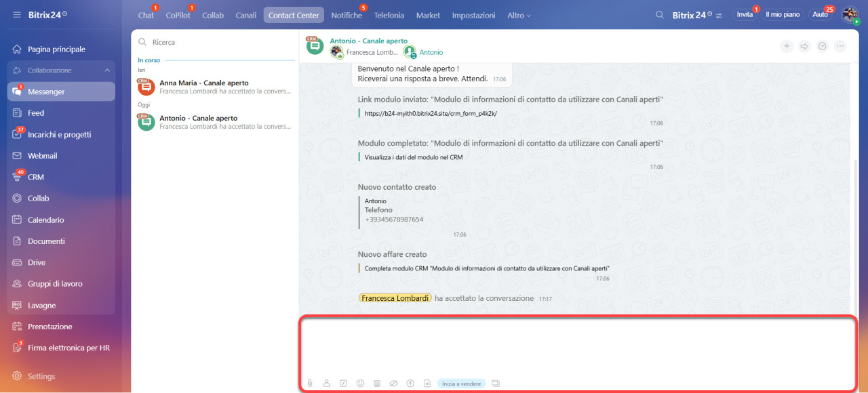Open CRM in the left sidebar

tap(61, 177)
